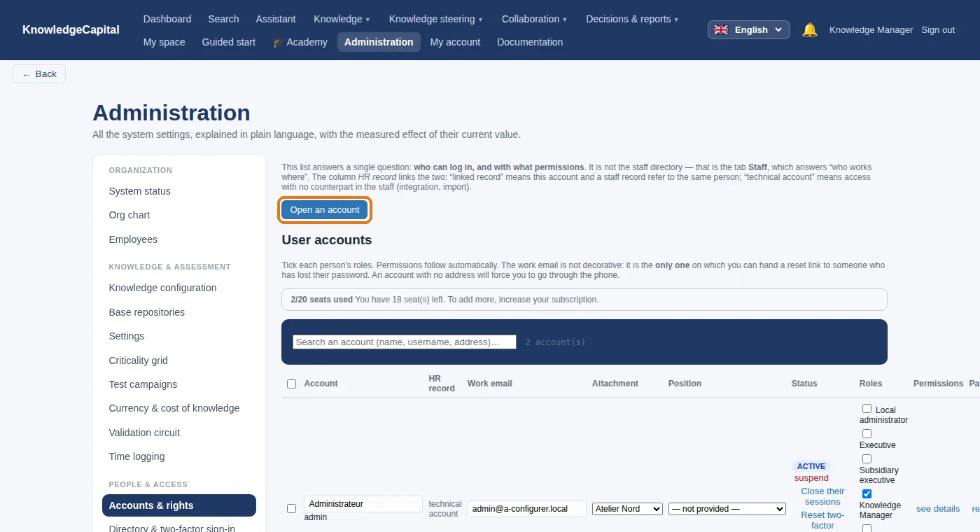Enable the Executive role checkbox
This screenshot has width=980, height=532.
867,434
